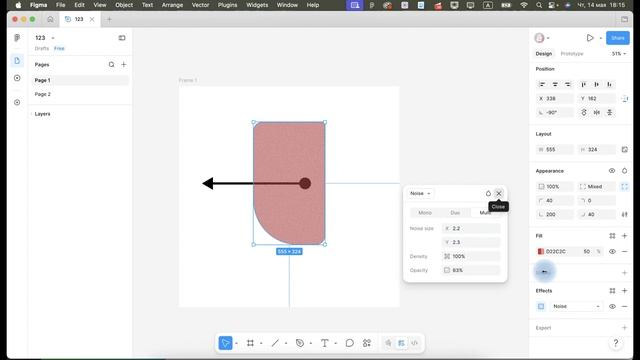The width and height of the screenshot is (640, 360).
Task: Select the Mono noise tab
Action: [x=425, y=213]
